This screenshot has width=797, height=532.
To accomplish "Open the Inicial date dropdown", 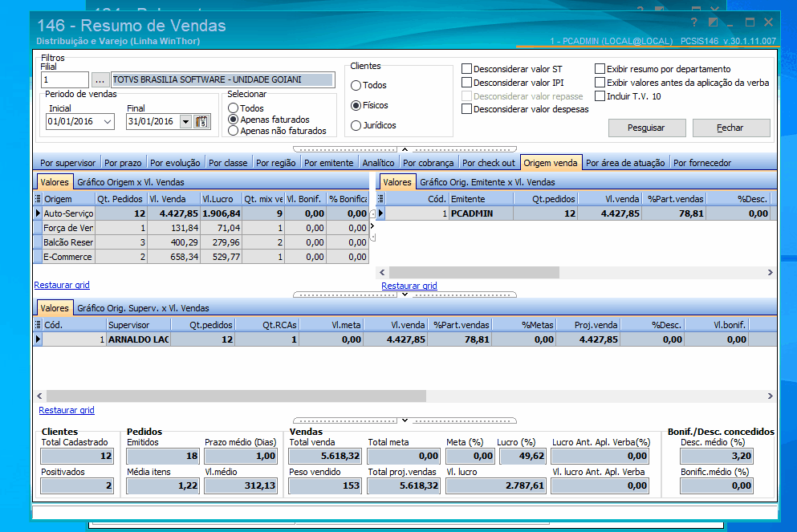I will 108,121.
